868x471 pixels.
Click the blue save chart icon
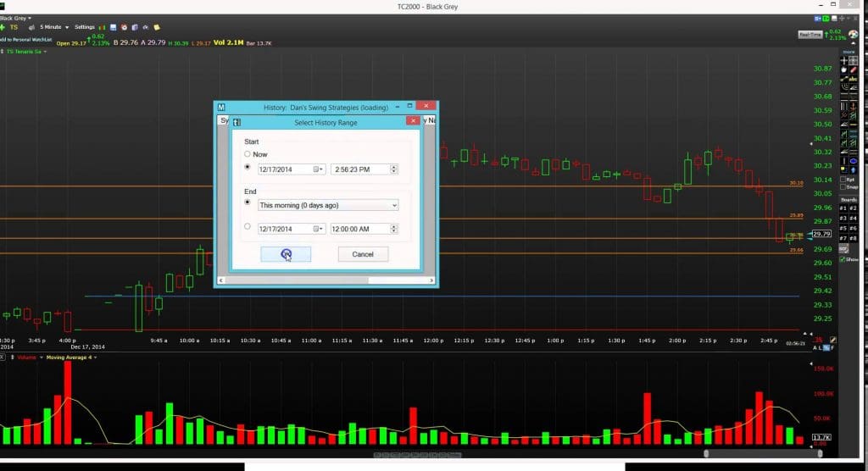pyautogui.click(x=114, y=27)
